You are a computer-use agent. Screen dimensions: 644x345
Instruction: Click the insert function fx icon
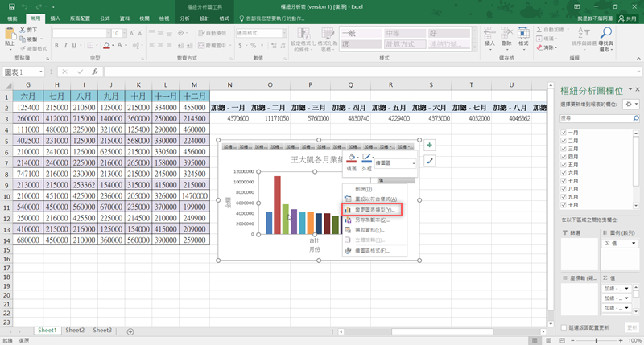(95, 72)
